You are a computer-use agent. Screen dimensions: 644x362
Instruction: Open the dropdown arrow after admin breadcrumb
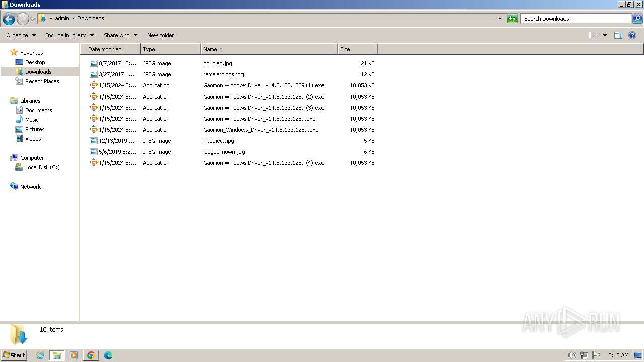pyautogui.click(x=73, y=19)
